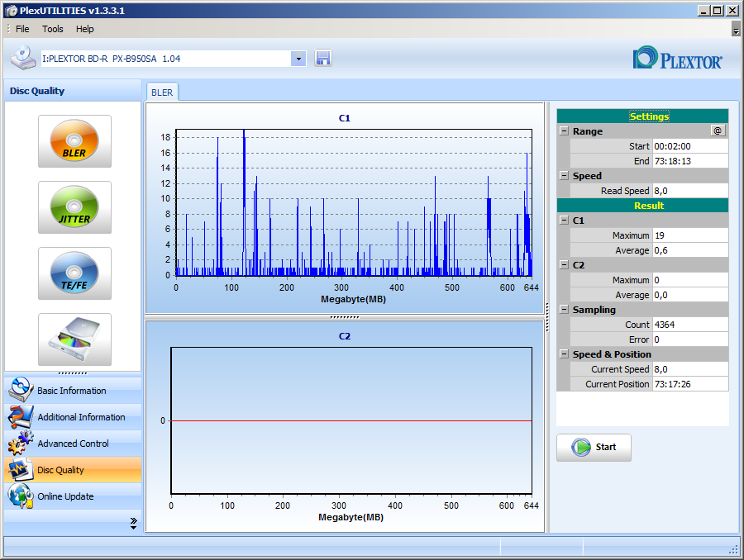Collapse the Speed settings group
Screen dimensions: 744x560
pos(564,175)
